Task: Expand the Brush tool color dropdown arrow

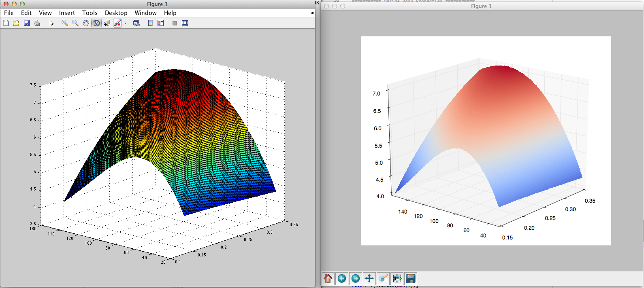Action: click(x=126, y=23)
